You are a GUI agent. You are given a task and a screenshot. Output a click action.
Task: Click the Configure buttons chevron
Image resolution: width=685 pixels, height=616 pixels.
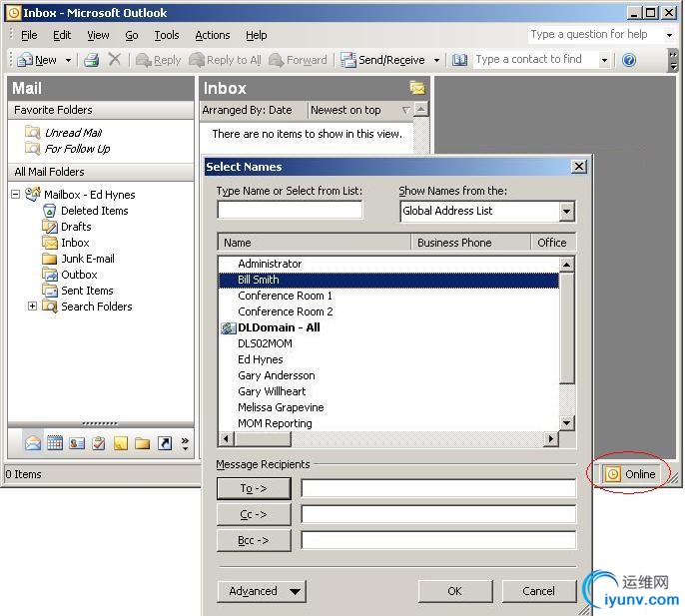coord(186,443)
